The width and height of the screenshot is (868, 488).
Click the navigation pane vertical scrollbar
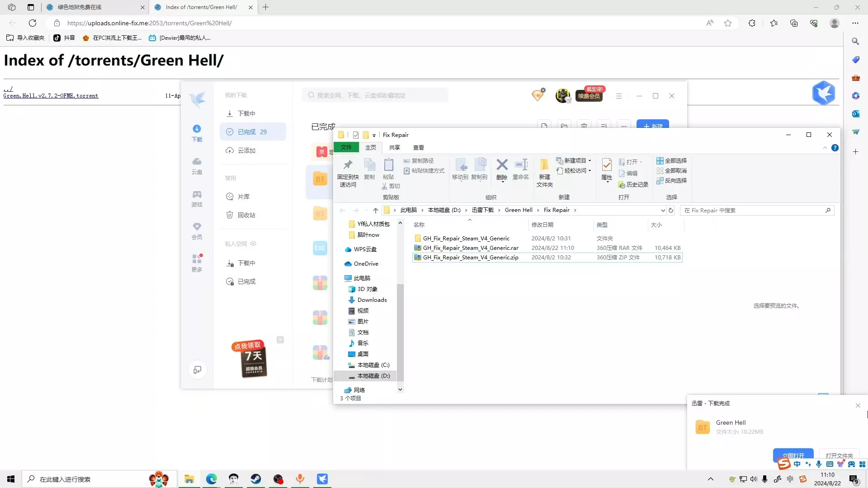click(400, 333)
